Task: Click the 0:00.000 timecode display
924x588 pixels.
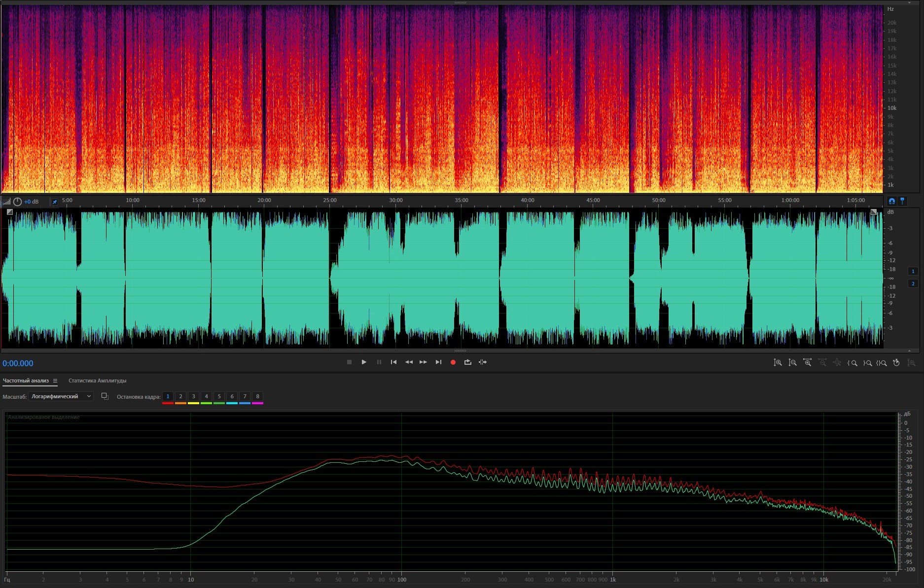Action: tap(18, 363)
